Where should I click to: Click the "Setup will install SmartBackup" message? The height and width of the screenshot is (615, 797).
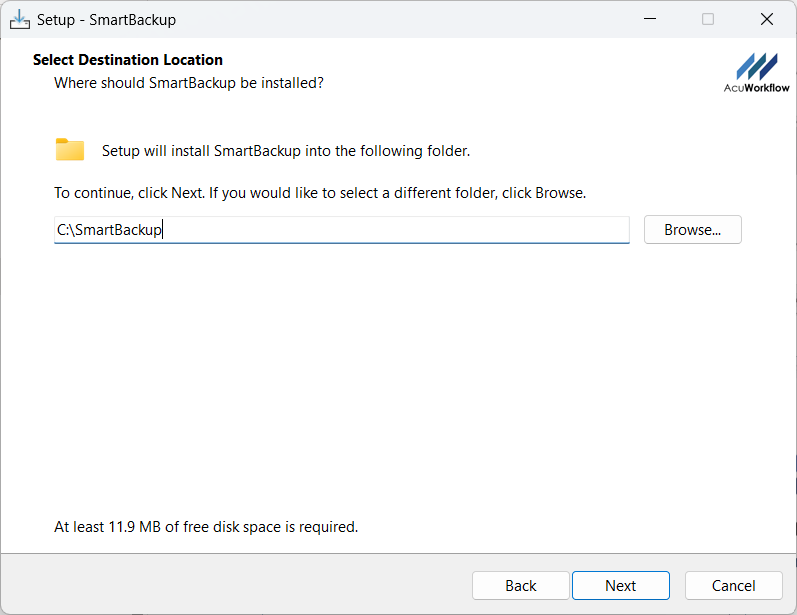[x=286, y=151]
